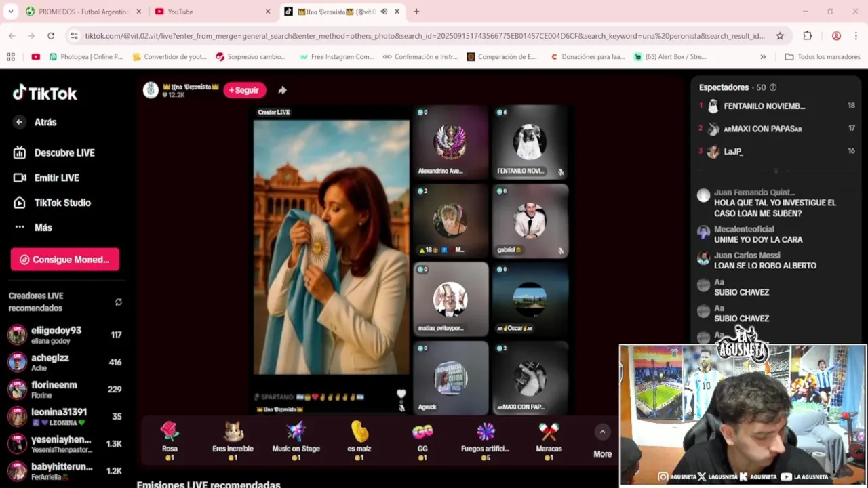Open achegizz recommended live
868x488 pixels.
[x=64, y=362]
